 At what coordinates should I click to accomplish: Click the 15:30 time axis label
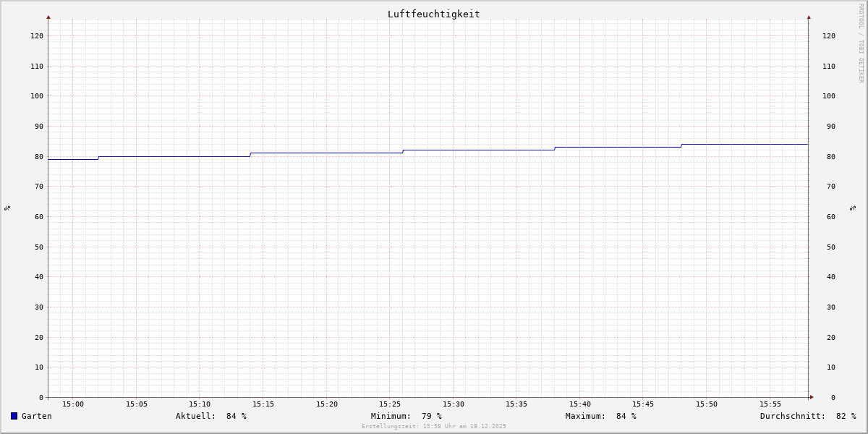coord(454,404)
